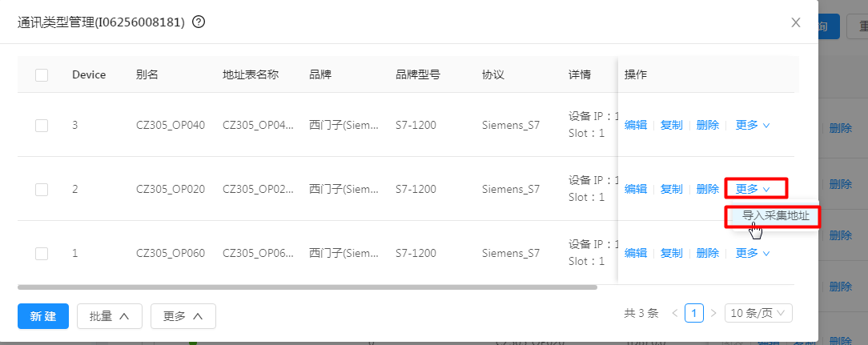Click 复制 for CZ305_OP020 row
868x345 pixels.
click(672, 189)
